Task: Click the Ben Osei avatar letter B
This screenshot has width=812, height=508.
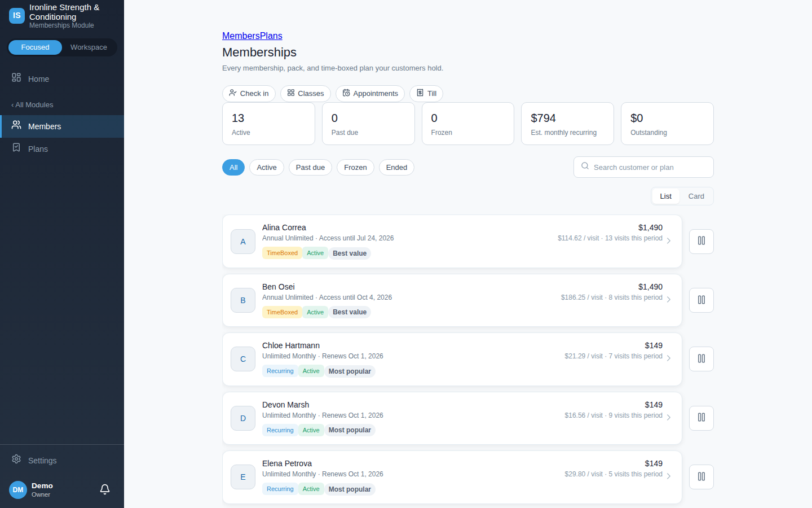Action: pos(243,300)
